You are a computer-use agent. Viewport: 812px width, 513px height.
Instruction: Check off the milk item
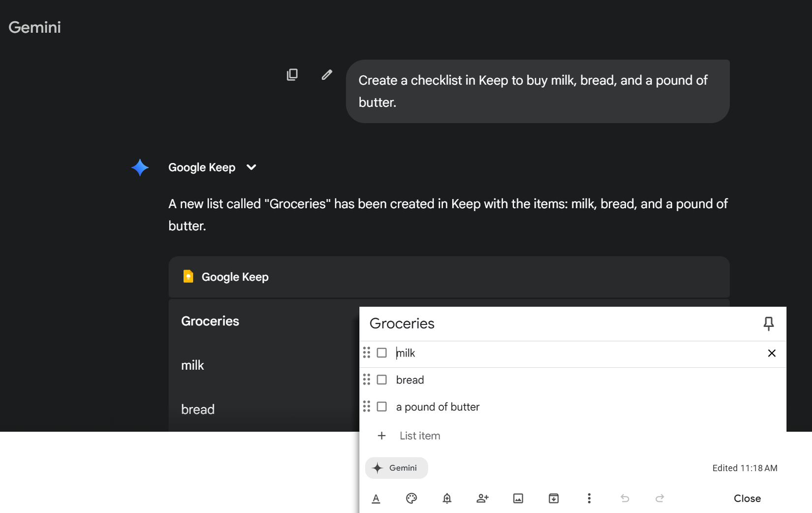pyautogui.click(x=381, y=353)
